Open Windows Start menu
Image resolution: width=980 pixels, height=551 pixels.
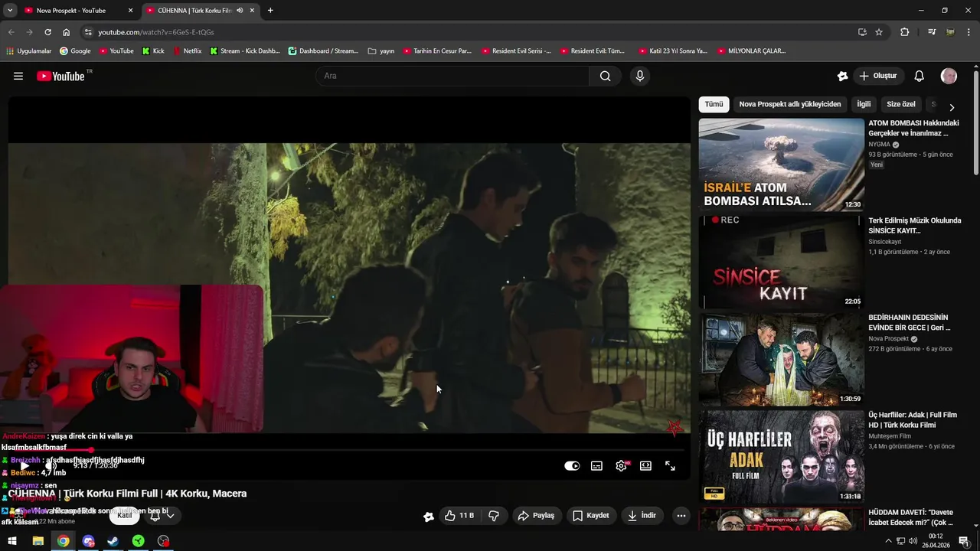(x=12, y=541)
